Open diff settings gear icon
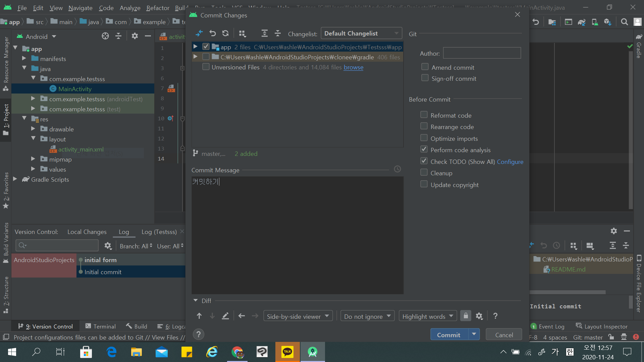Screen dimensions: 644x362 [x=479, y=316]
